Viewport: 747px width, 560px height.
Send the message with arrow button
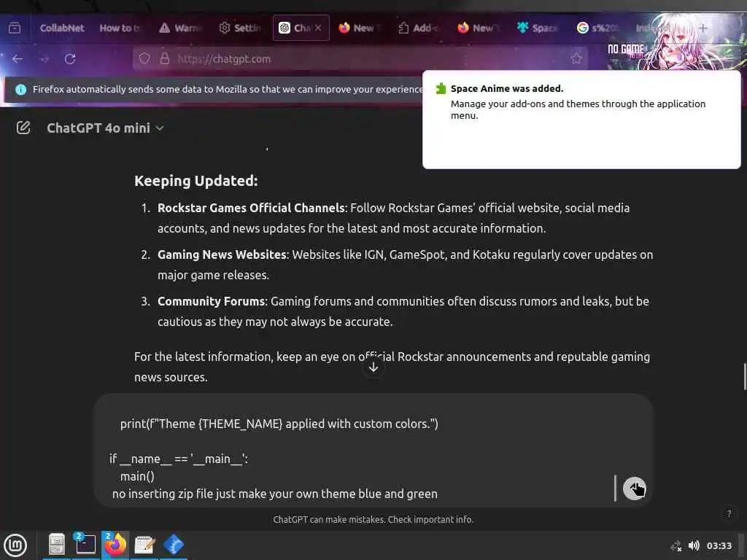634,488
